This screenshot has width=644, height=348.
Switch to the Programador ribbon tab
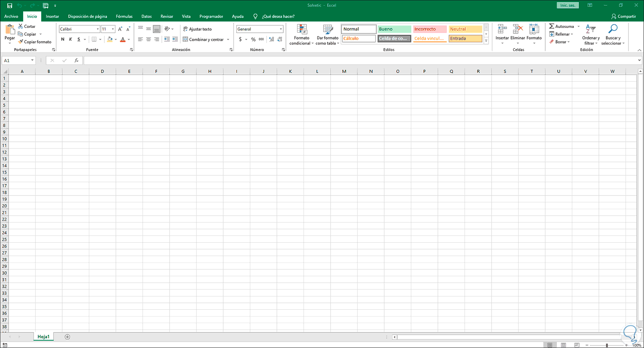tap(211, 16)
